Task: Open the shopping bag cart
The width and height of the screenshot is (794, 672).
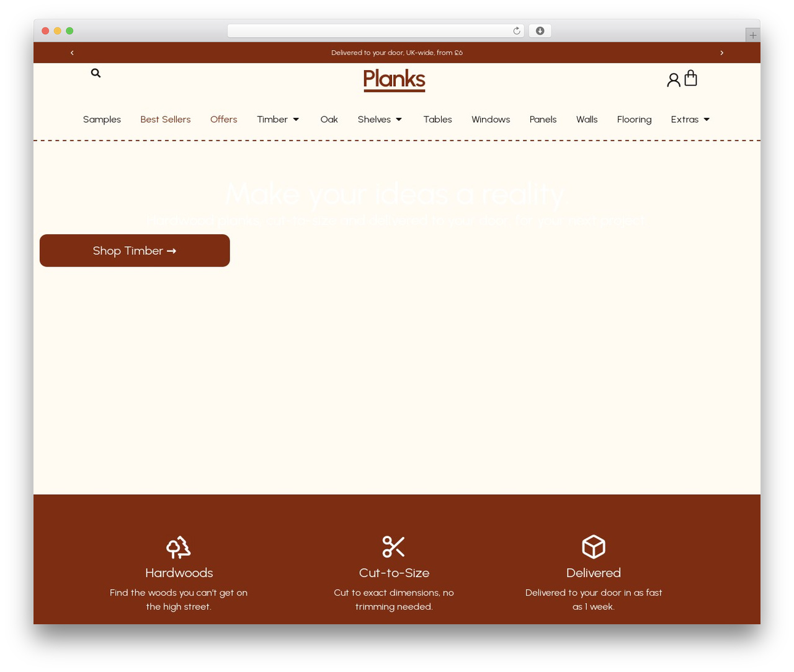Action: point(691,78)
